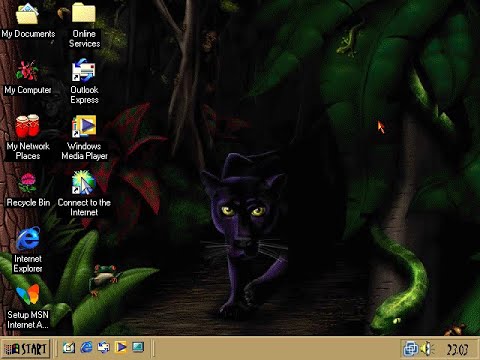Screen dimensions: 480x360
Task: Click the Quick Launch toolbar grip handle
Action: point(56,349)
